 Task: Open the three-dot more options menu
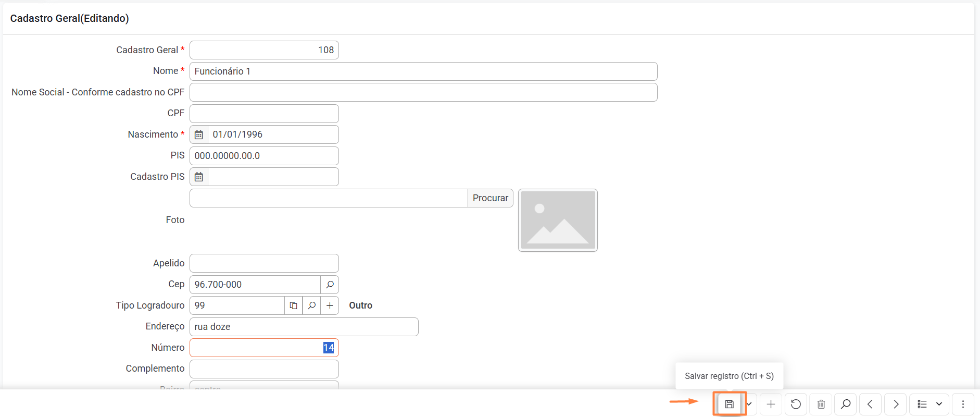pyautogui.click(x=963, y=404)
